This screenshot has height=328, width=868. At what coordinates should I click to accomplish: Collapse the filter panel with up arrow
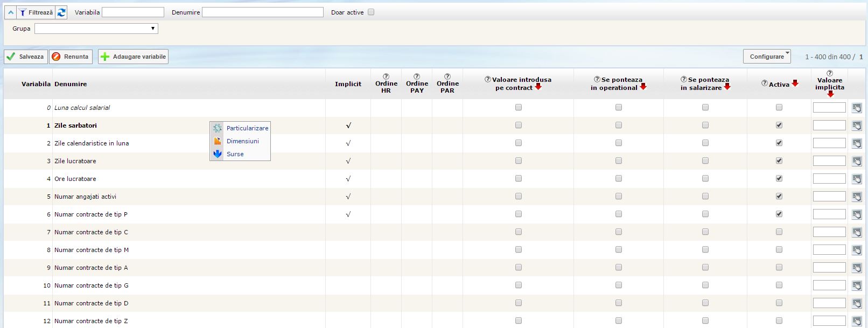(11, 12)
